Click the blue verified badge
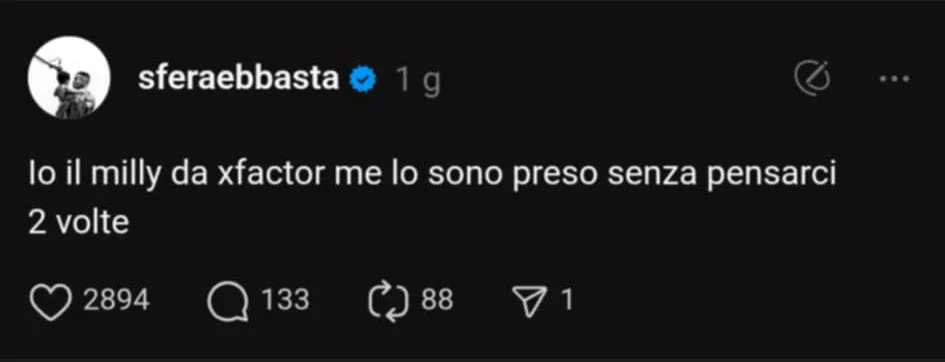 363,80
